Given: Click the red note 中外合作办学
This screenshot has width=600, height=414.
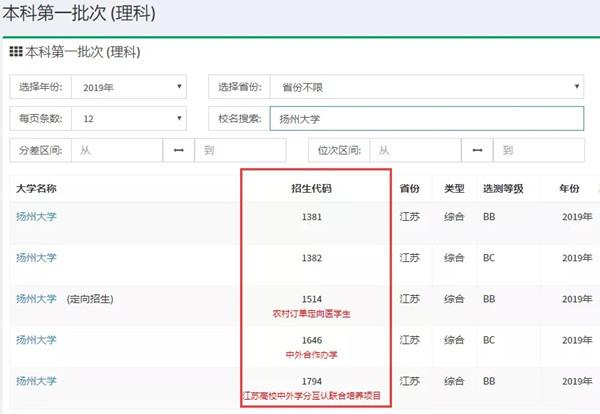Looking at the screenshot, I should pos(311,355).
